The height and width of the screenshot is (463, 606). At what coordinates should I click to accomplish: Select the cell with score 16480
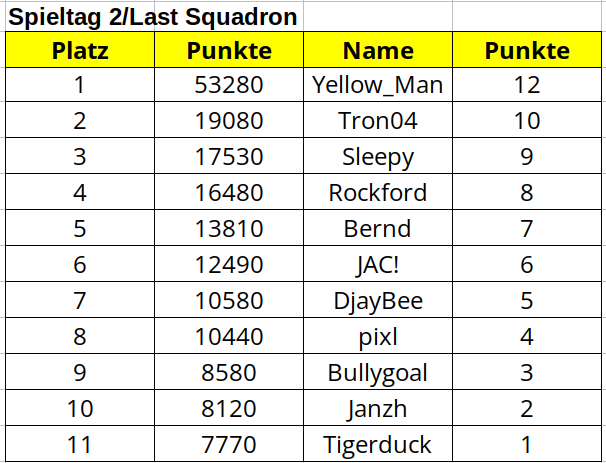[228, 193]
